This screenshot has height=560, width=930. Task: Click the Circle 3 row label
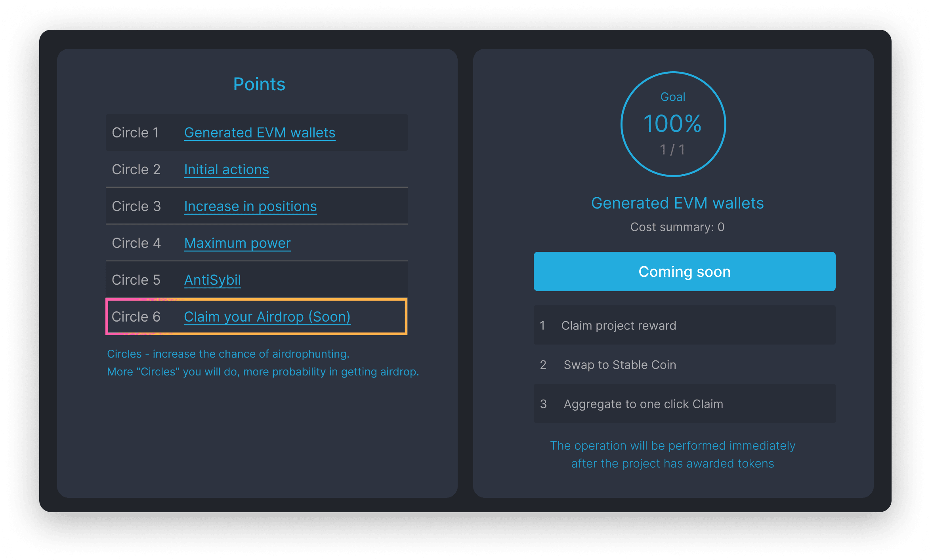(x=136, y=206)
